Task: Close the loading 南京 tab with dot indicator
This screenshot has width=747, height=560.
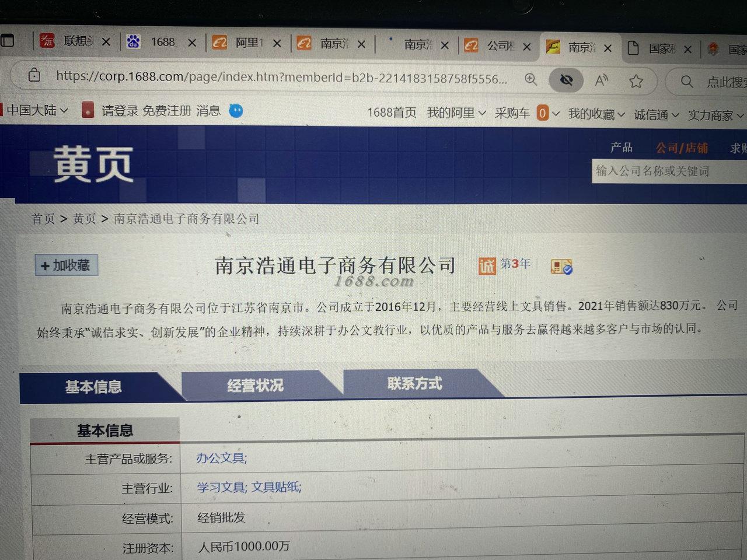Action: (445, 45)
